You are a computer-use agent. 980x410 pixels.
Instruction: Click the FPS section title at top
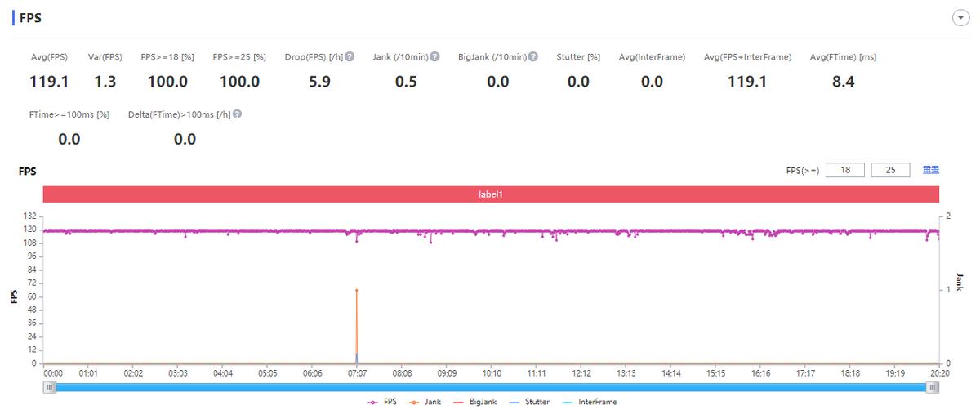[31, 17]
